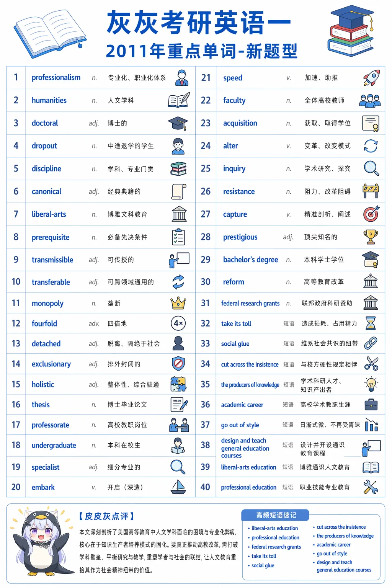Click the circular refresh arrows icon beside alter
This screenshot has height=588, width=392.
click(371, 146)
